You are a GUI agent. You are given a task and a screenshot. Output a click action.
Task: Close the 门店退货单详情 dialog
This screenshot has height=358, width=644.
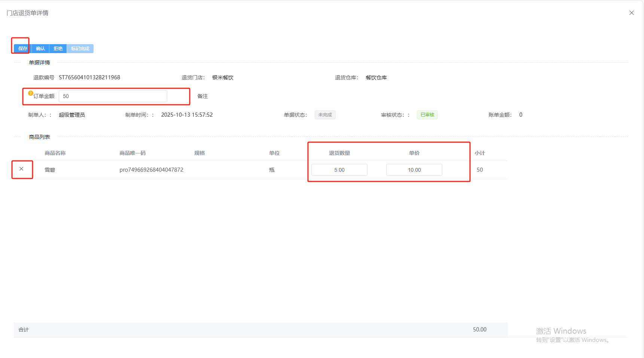[631, 13]
